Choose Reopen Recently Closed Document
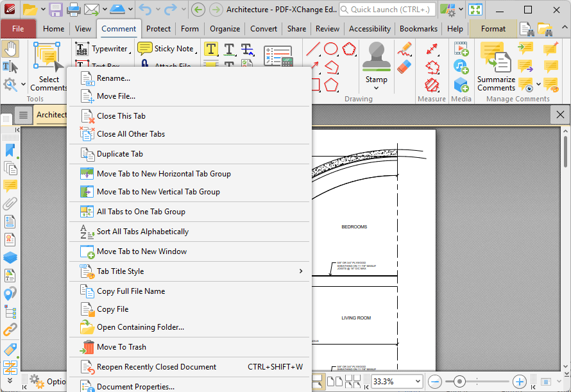Screen dimensions: 571x392 (x=189, y=367)
